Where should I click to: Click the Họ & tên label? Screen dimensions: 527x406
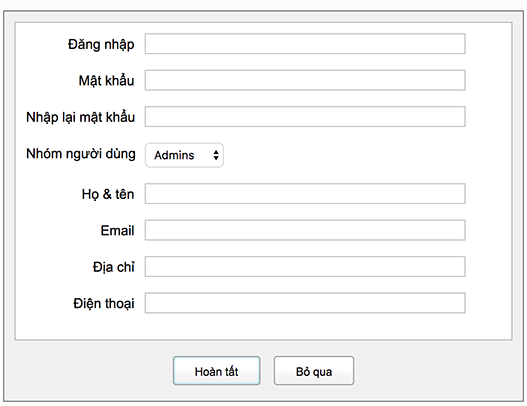[108, 194]
